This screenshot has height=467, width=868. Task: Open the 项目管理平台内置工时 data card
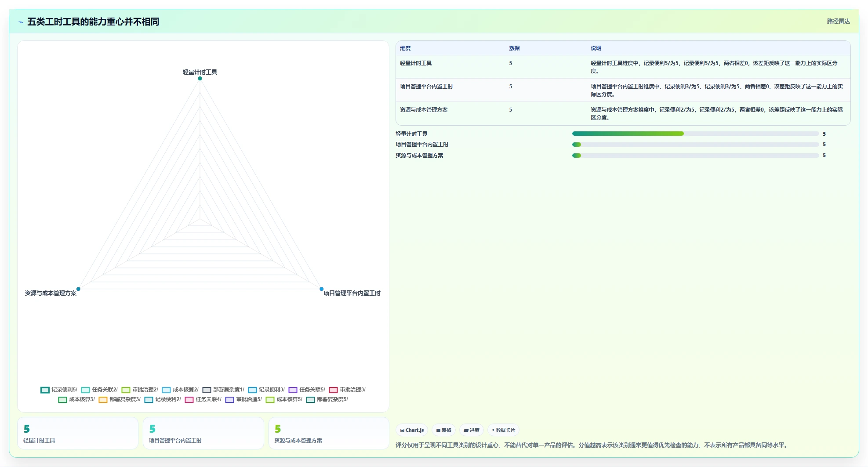point(203,433)
